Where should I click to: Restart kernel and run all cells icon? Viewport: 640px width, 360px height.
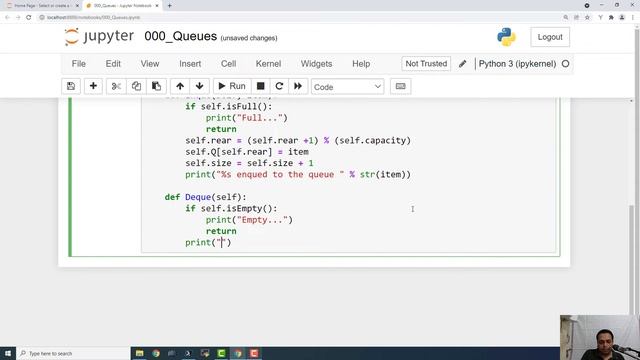(x=298, y=86)
